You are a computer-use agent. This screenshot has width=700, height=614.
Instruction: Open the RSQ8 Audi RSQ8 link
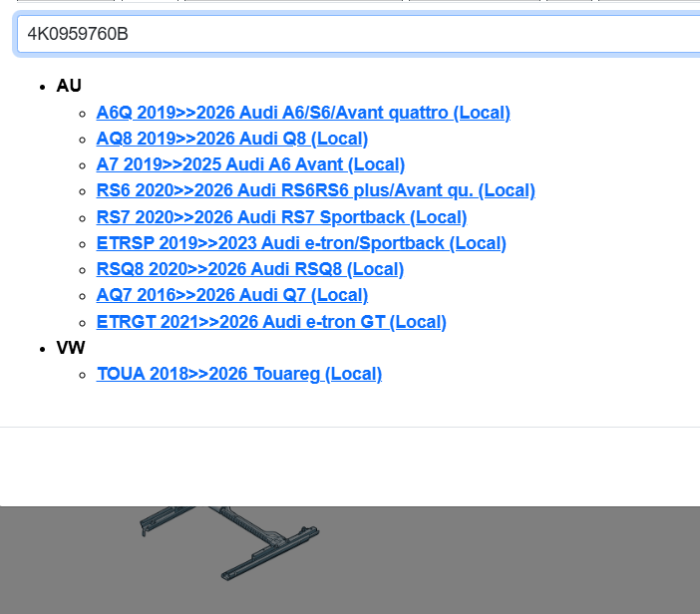tap(249, 269)
